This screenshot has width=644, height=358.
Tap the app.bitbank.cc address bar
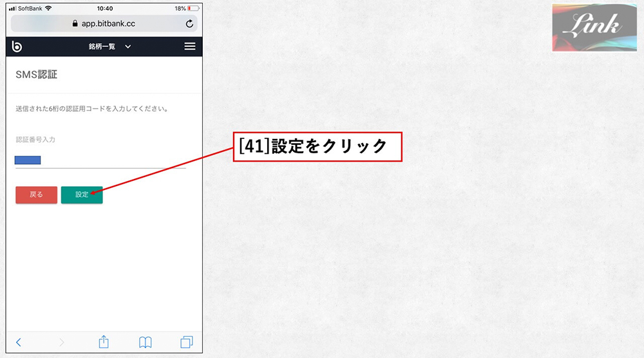coord(104,23)
